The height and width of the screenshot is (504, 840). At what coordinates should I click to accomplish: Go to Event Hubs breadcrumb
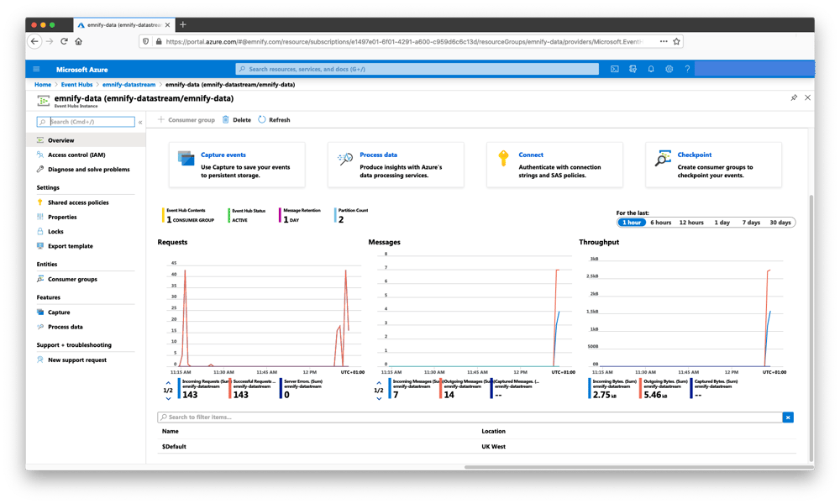[x=76, y=85]
